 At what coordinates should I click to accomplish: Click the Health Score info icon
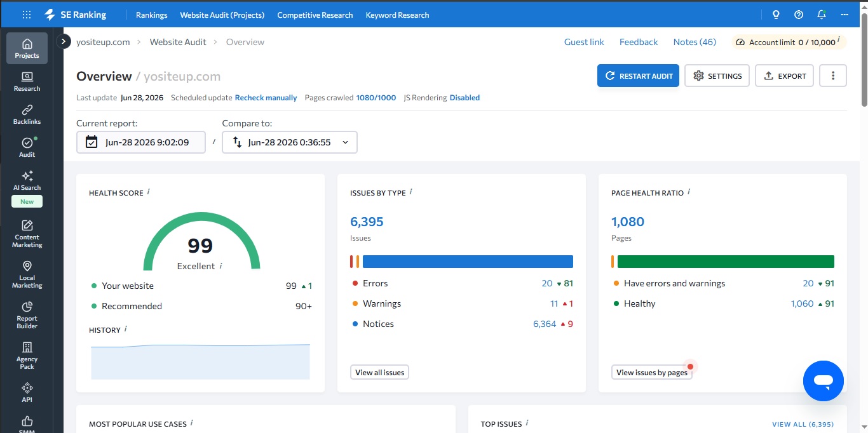(149, 192)
